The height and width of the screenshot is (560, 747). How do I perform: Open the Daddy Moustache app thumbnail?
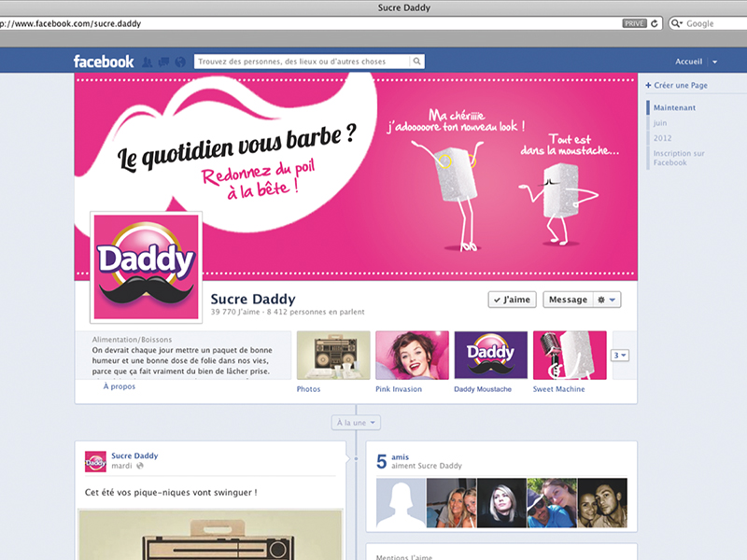coord(490,356)
